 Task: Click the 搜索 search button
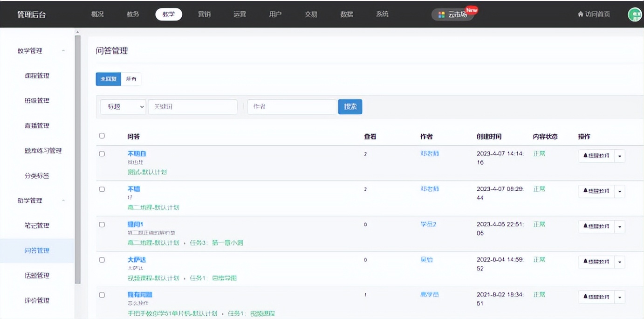[350, 106]
